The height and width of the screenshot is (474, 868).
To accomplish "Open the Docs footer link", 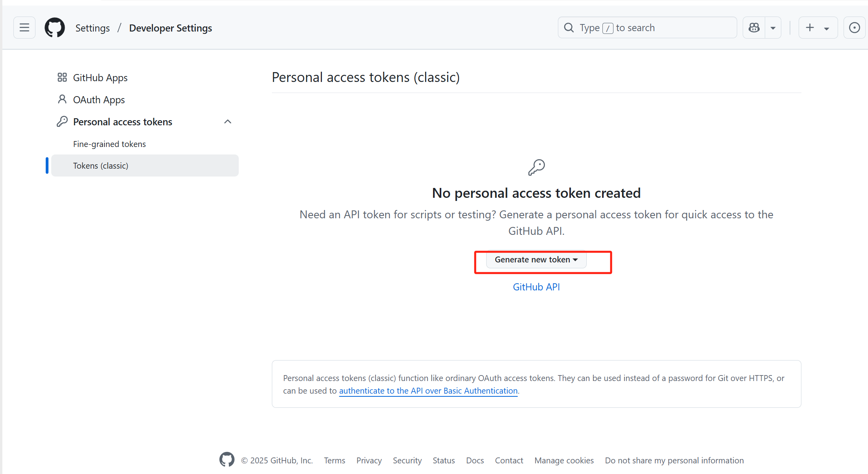I will (474, 460).
